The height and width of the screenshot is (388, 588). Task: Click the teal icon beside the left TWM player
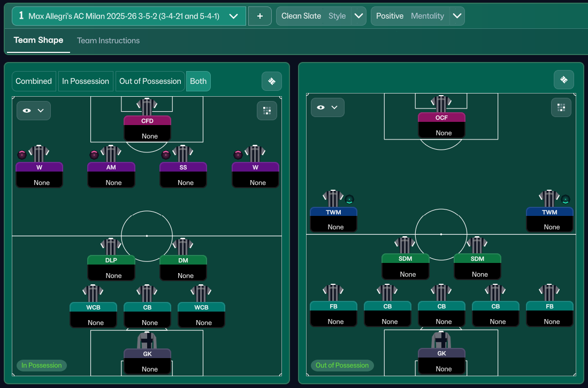pyautogui.click(x=349, y=199)
